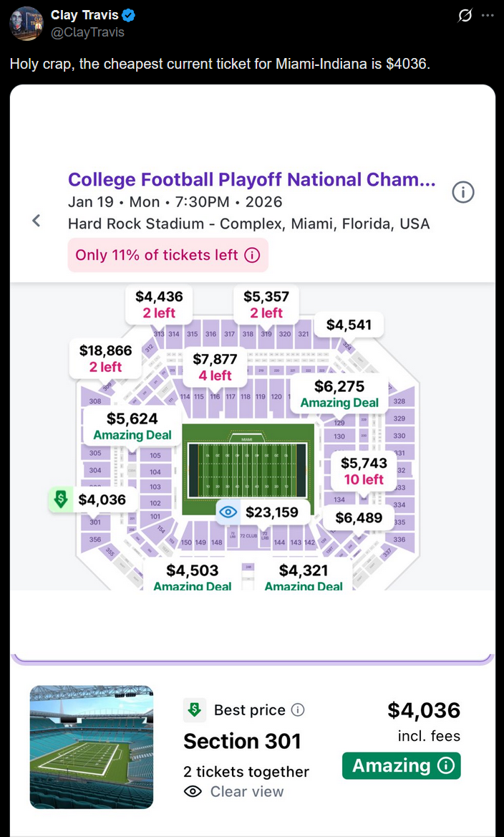Click the eye icon on $23,159 marker
Viewport: 504px width, 837px height.
click(228, 512)
